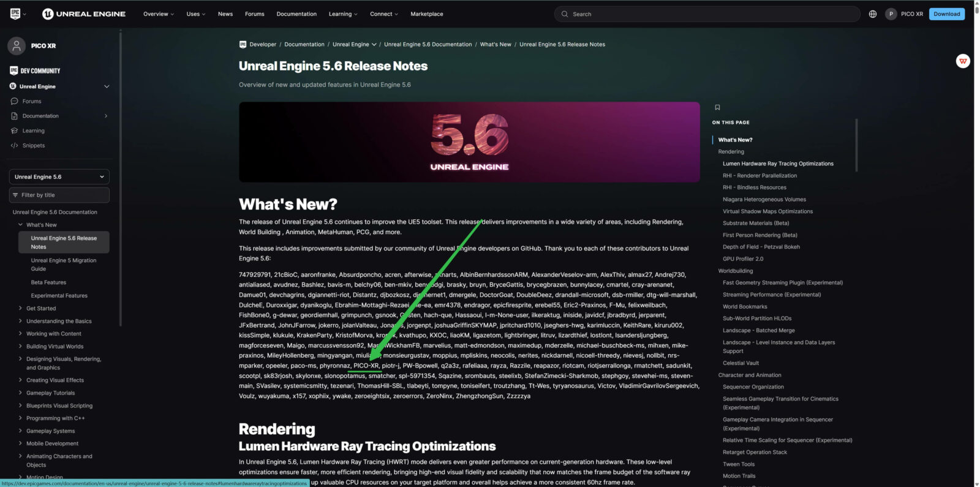Go to Lumen Hardware Ray Tracing Optimizations link

coord(778,164)
